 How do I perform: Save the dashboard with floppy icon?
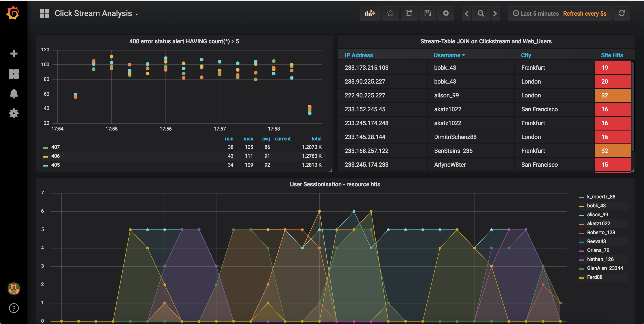tap(428, 13)
